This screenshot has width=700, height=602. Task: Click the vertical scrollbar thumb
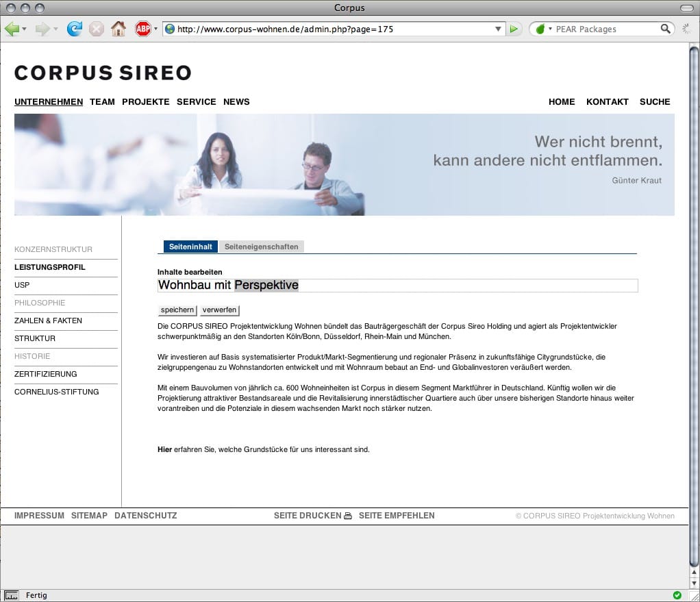[x=694, y=305]
